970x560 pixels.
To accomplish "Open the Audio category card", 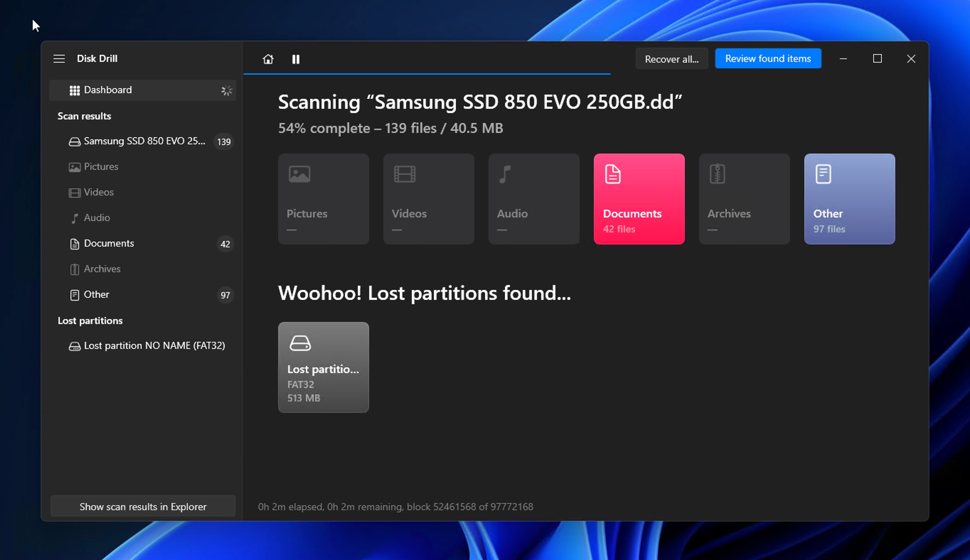I will click(534, 199).
